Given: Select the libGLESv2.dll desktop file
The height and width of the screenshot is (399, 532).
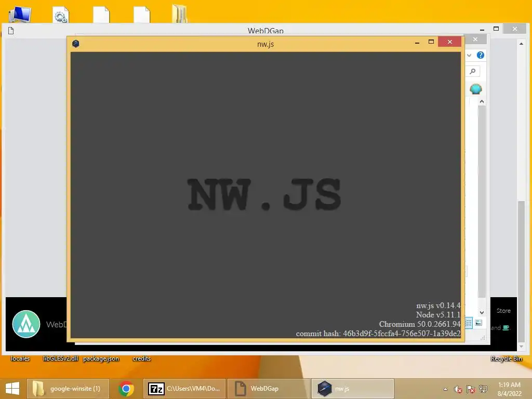Looking at the screenshot, I should click(60, 358).
